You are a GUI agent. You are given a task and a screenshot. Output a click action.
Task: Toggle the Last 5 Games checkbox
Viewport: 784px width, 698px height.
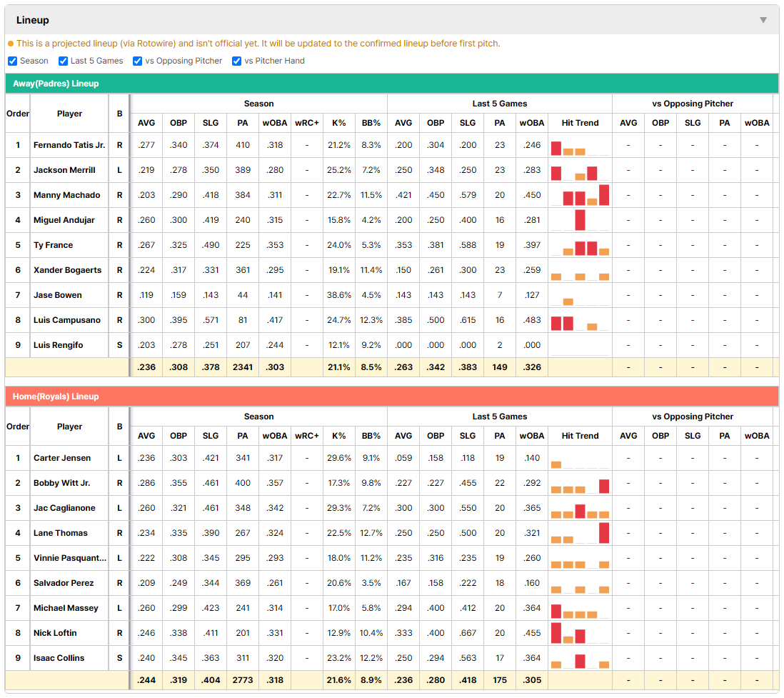63,61
